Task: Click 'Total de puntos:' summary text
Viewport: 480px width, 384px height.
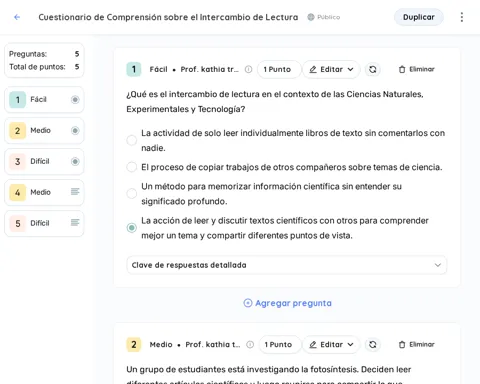Action: click(x=37, y=67)
